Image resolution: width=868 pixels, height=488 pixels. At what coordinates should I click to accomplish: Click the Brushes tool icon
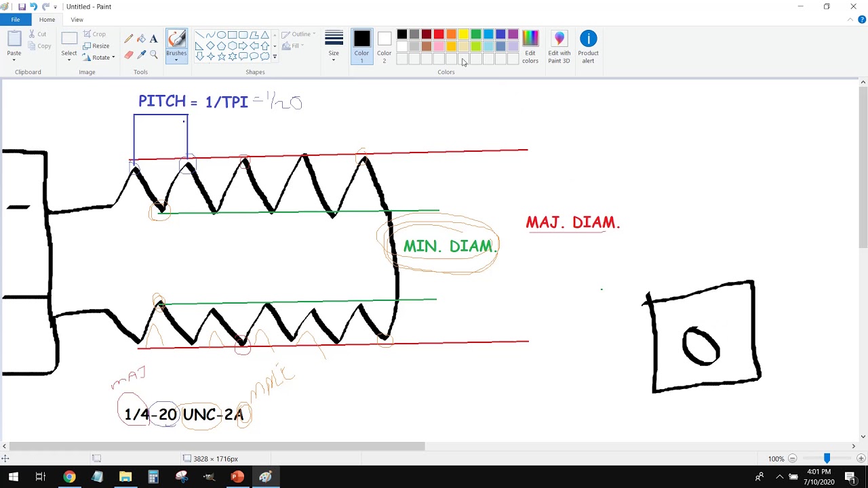[176, 39]
